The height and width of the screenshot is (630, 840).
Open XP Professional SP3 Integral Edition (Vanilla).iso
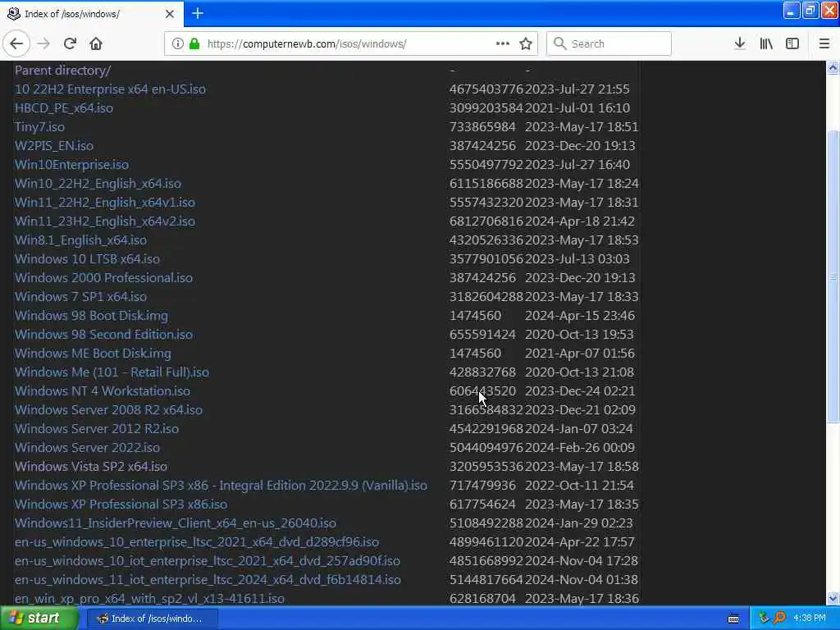pyautogui.click(x=221, y=486)
